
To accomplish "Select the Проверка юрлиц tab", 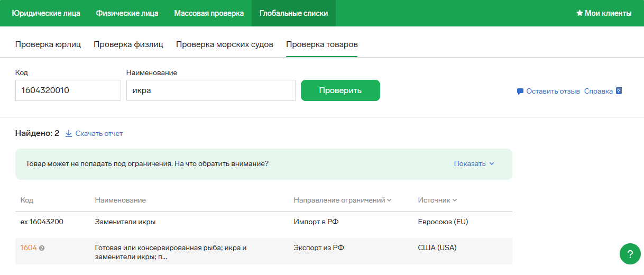I will (48, 44).
